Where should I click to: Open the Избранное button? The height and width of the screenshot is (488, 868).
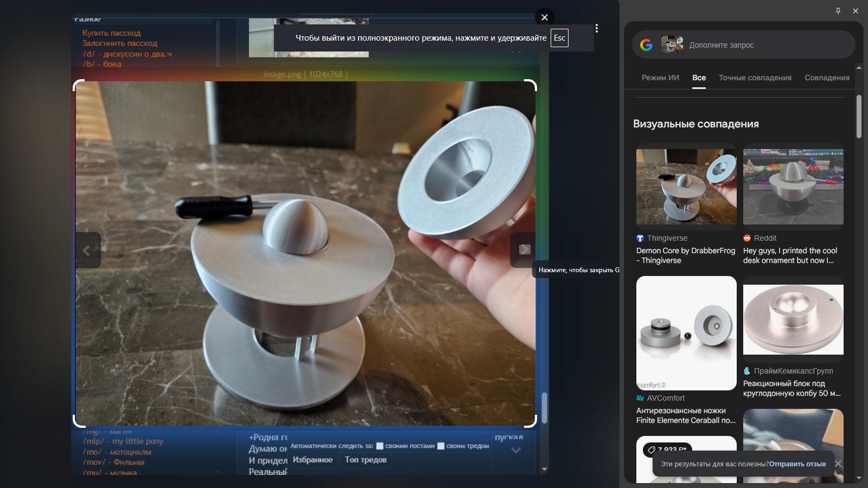pyautogui.click(x=312, y=460)
